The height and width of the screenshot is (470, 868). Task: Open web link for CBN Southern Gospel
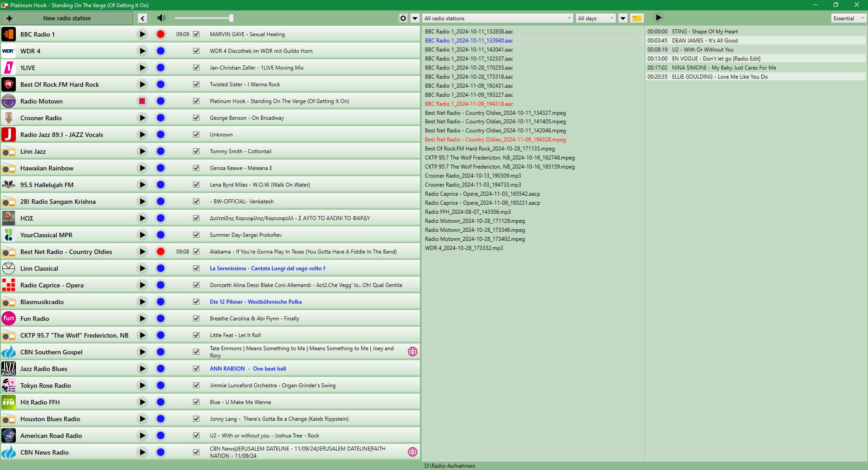point(413,352)
